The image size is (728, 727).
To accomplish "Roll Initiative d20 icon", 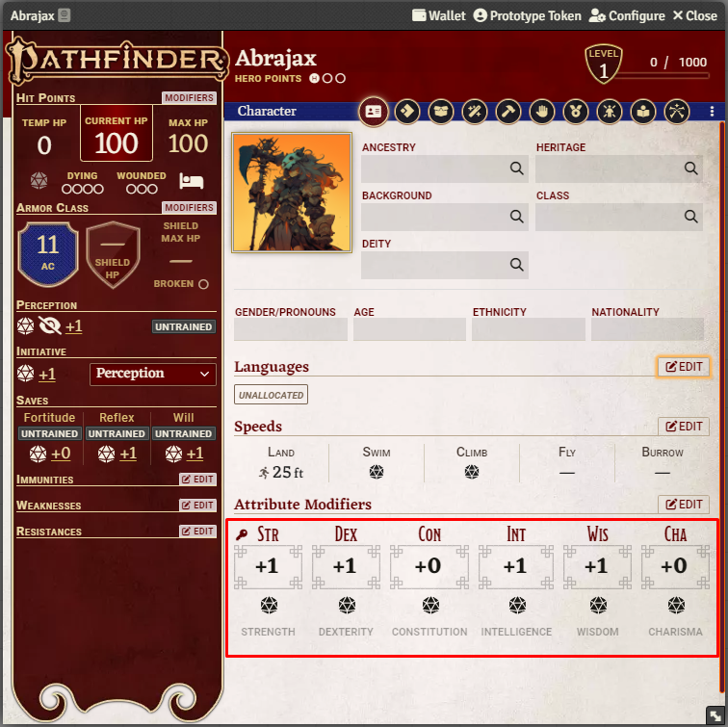I will click(x=26, y=374).
